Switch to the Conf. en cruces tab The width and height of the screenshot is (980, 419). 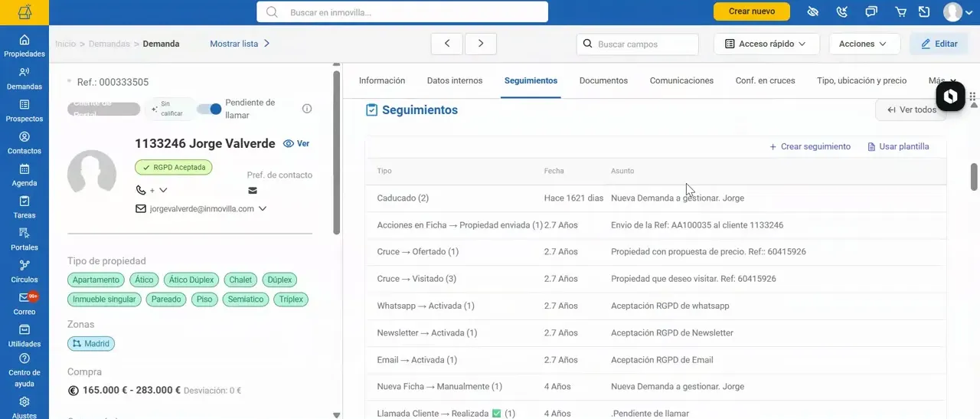coord(765,80)
